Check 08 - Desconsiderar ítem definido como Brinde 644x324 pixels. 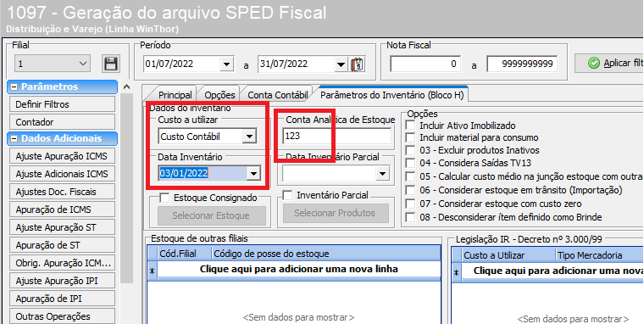click(x=410, y=217)
